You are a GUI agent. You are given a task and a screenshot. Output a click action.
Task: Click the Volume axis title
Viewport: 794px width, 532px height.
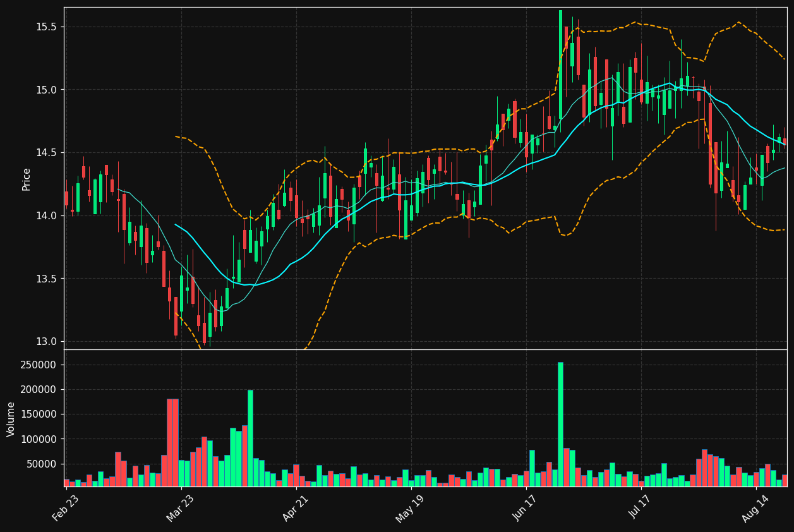click(11, 419)
